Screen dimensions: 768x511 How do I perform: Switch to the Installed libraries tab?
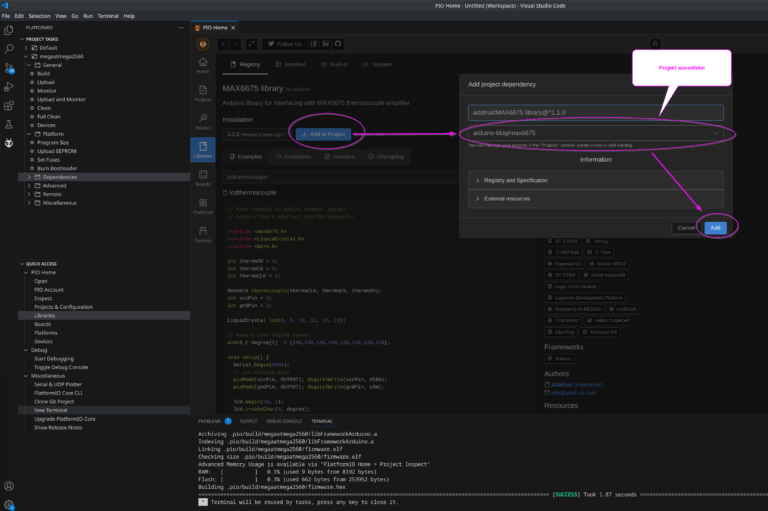click(x=290, y=64)
